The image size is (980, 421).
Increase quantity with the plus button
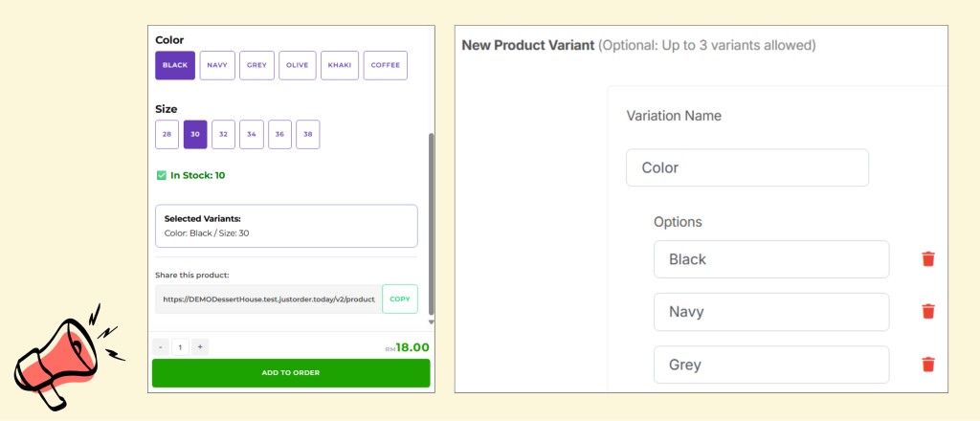200,347
